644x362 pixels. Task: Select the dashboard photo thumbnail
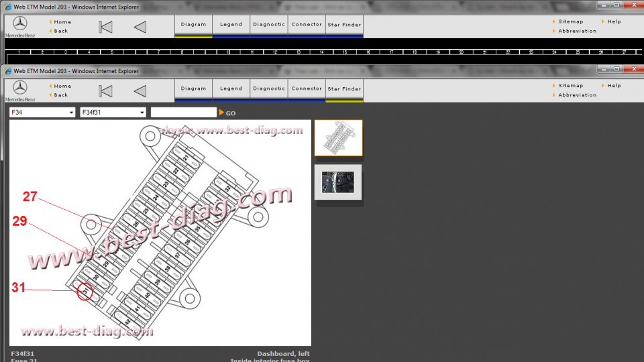coord(338,182)
